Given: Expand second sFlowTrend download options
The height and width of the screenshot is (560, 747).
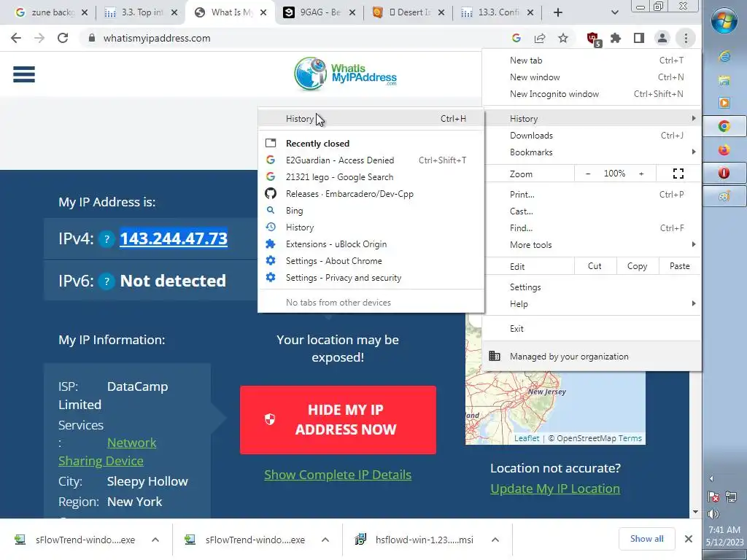Looking at the screenshot, I should coord(325,540).
